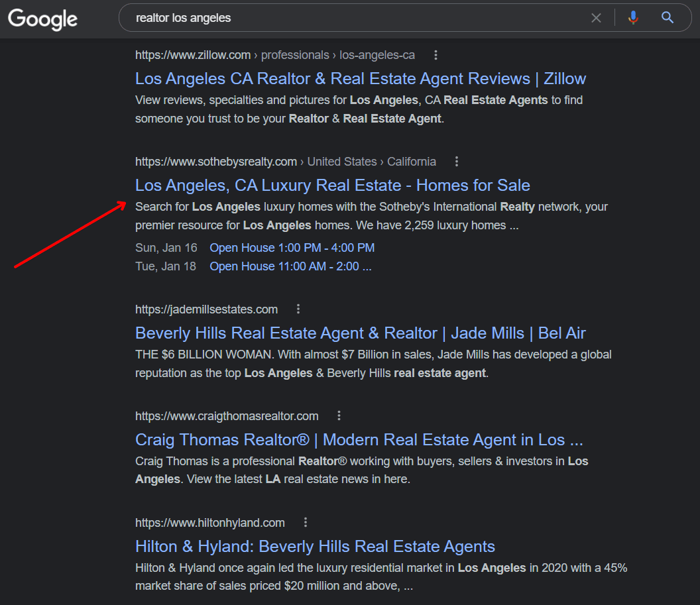Open Craig Thomas Realtor result title
The image size is (700, 605).
click(x=359, y=439)
